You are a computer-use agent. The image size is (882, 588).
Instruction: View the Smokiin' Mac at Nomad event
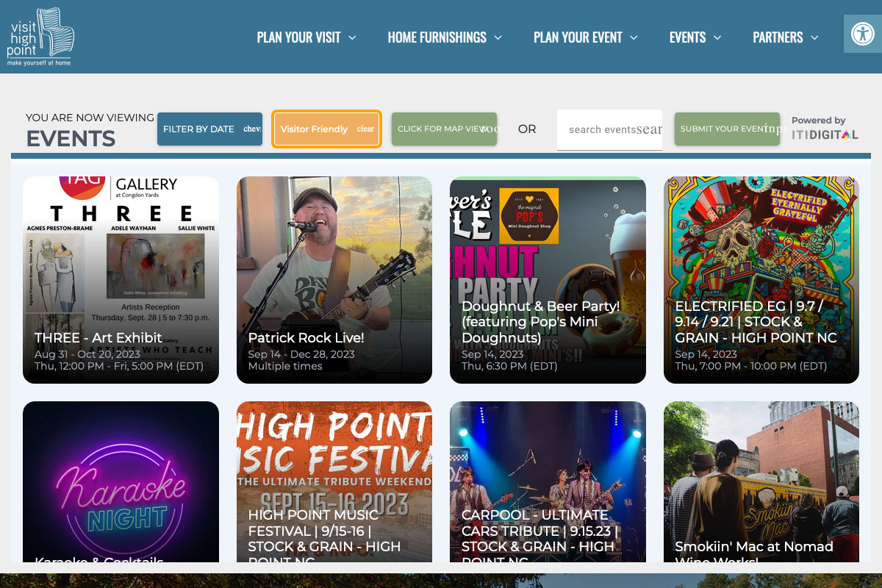[761, 481]
